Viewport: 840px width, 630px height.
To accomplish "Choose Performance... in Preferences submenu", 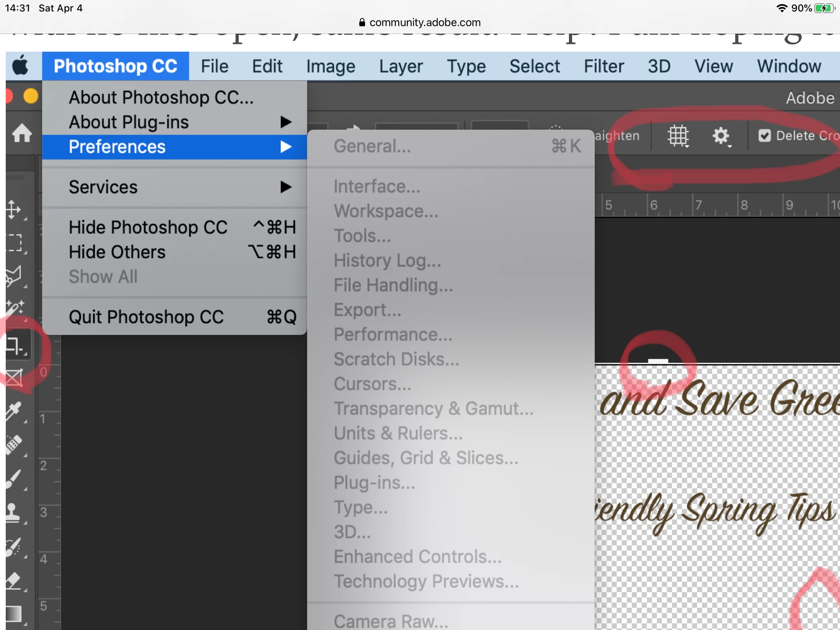I will [x=393, y=335].
